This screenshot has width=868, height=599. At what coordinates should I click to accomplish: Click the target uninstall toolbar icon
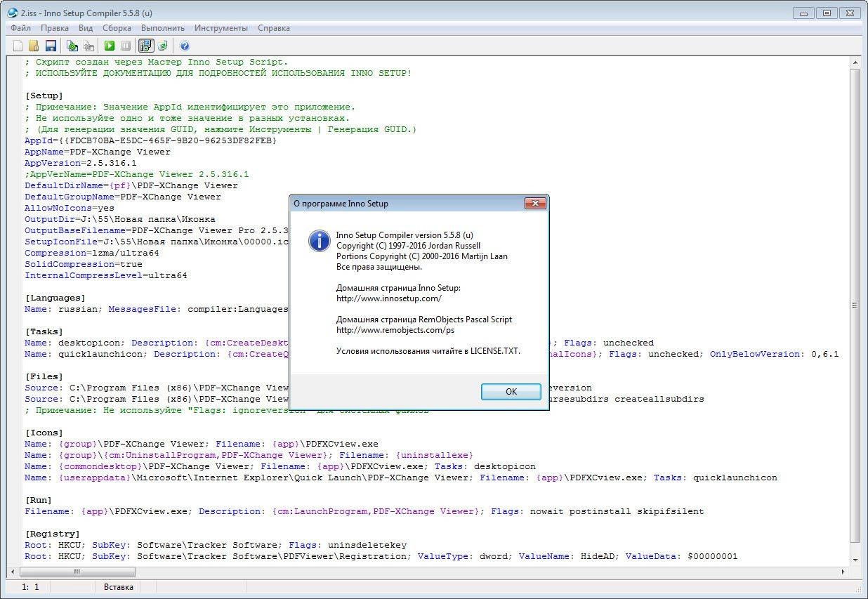click(x=163, y=46)
